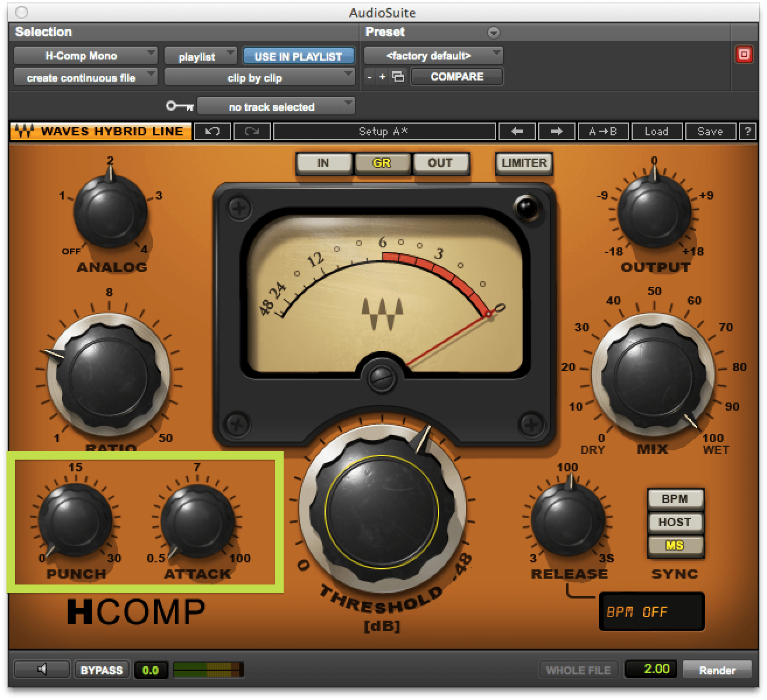Click the preset plus button

(x=382, y=77)
